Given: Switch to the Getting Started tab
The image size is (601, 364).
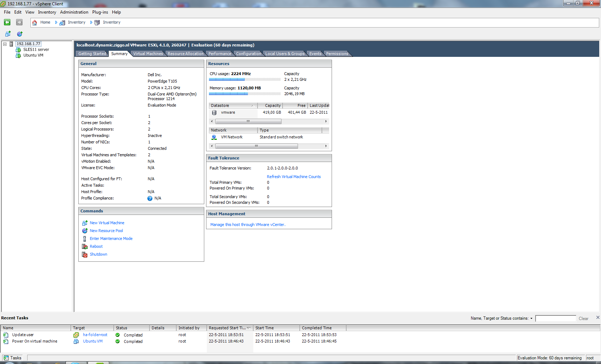Looking at the screenshot, I should pos(92,54).
